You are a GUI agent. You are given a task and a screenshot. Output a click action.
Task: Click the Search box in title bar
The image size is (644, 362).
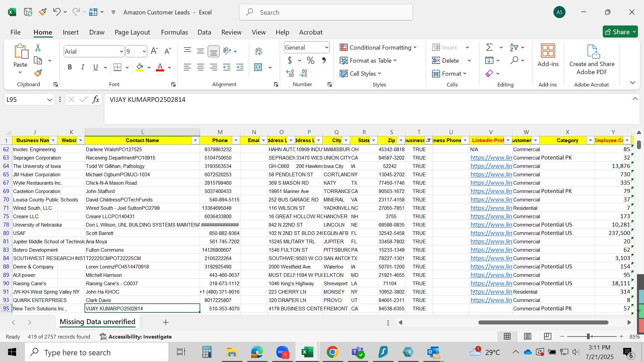[326, 12]
